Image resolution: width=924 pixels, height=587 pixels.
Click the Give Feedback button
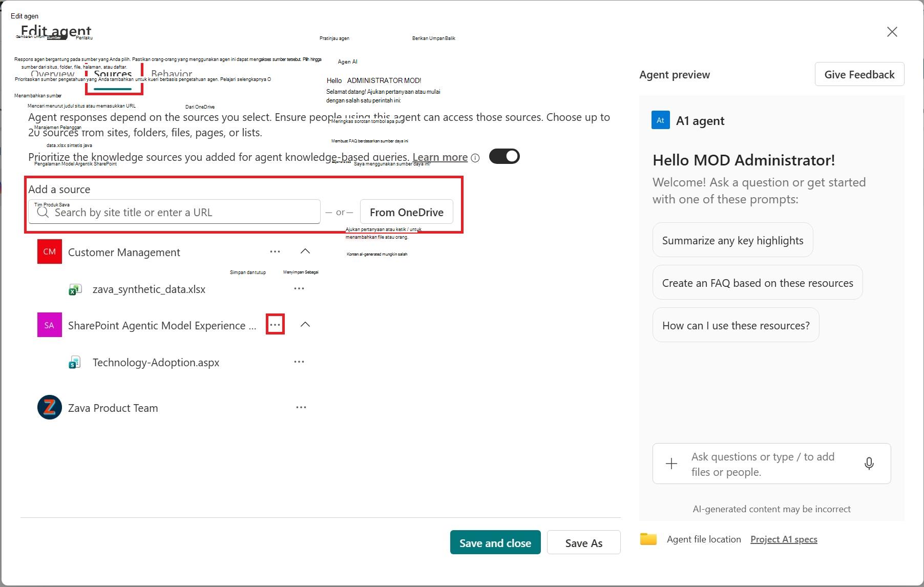(859, 74)
